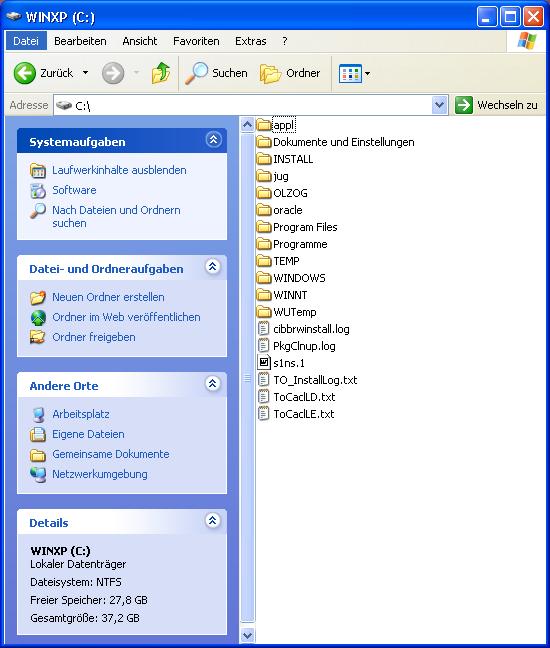
Task: Select the WINDOWS folder icon
Action: (264, 278)
